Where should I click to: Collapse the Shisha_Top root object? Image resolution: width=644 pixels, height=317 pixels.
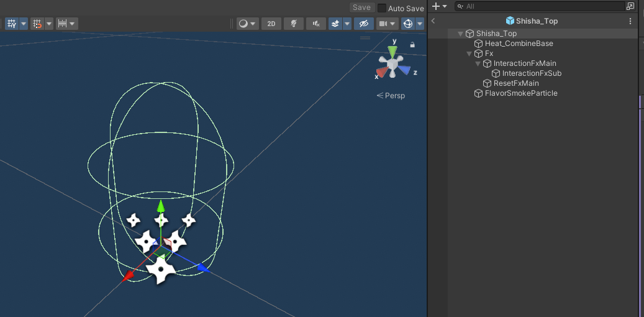coord(460,34)
